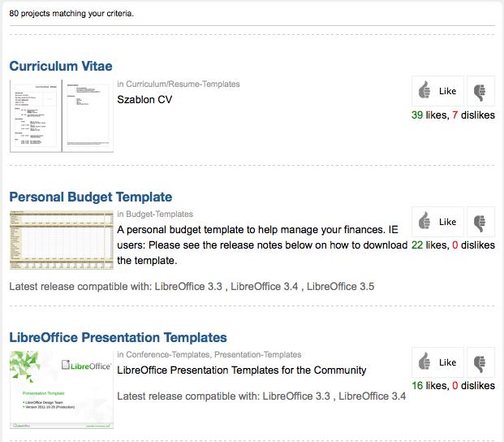Screen dimensions: 504x442
Task: View the LibreOffice presentation slide thumbnail
Action: click(62, 389)
